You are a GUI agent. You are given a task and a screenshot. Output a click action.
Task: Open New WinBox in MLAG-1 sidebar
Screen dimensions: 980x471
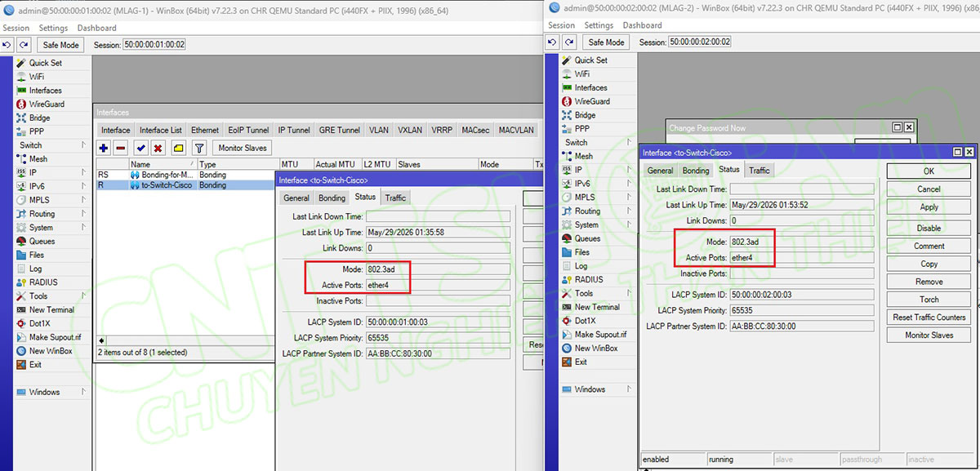pyautogui.click(x=51, y=351)
